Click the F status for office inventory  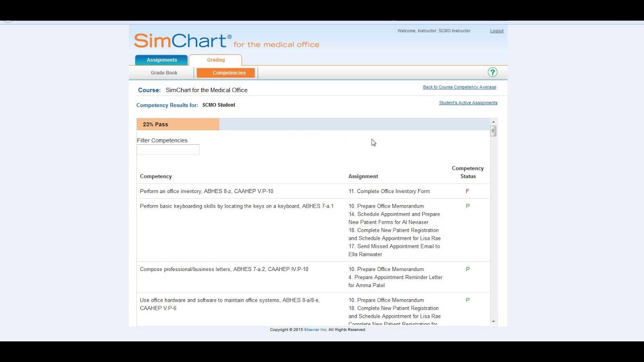[467, 191]
